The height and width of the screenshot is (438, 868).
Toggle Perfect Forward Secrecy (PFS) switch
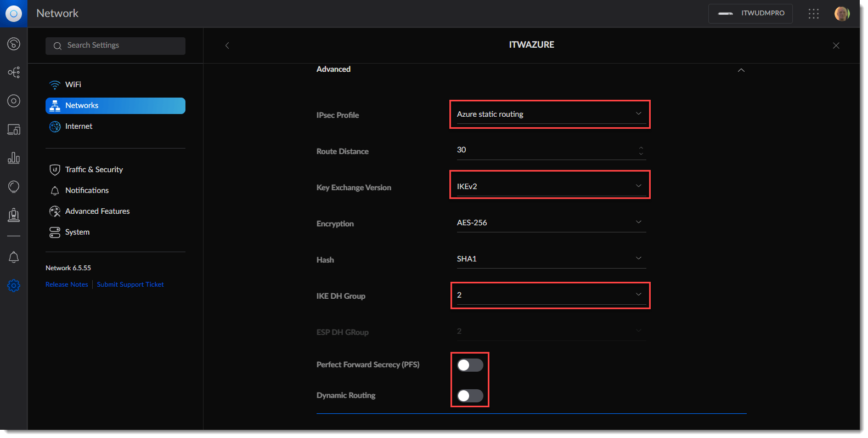tap(470, 365)
